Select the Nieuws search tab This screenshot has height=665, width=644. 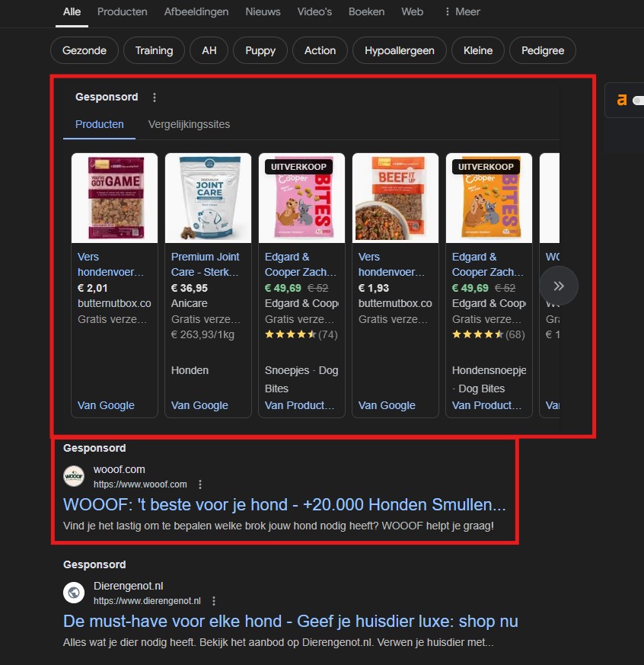click(263, 11)
